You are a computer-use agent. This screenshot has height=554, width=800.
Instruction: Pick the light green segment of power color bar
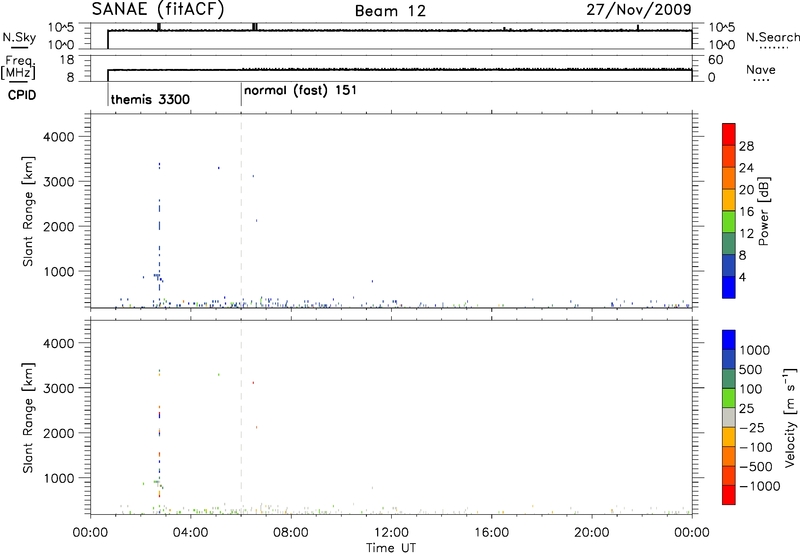pyautogui.click(x=729, y=221)
